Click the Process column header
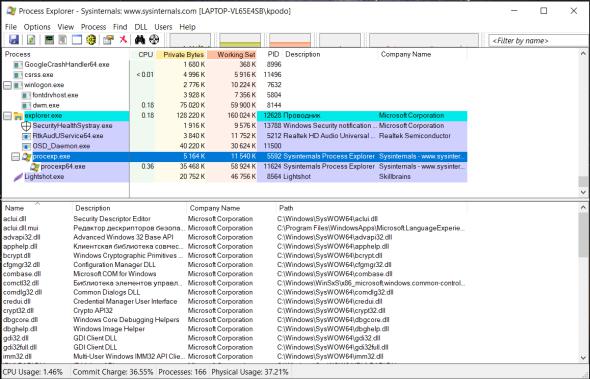Screen dimensions: 590x379 click(x=66, y=55)
